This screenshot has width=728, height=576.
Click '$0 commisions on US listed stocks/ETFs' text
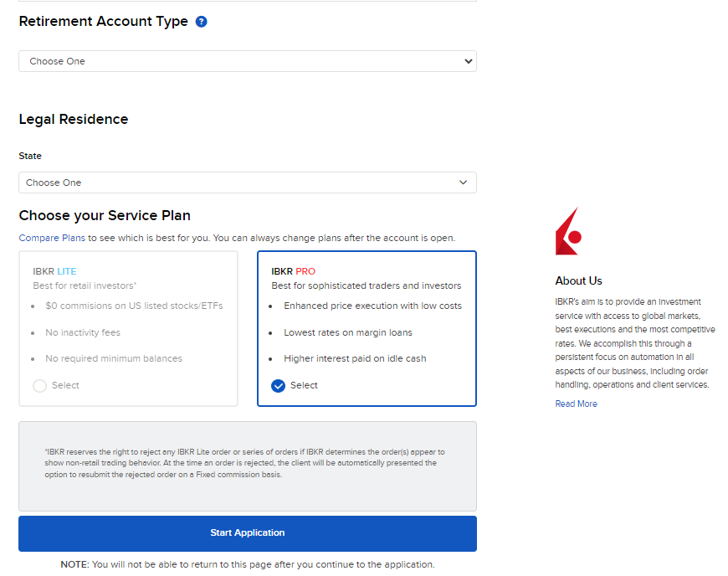(134, 306)
